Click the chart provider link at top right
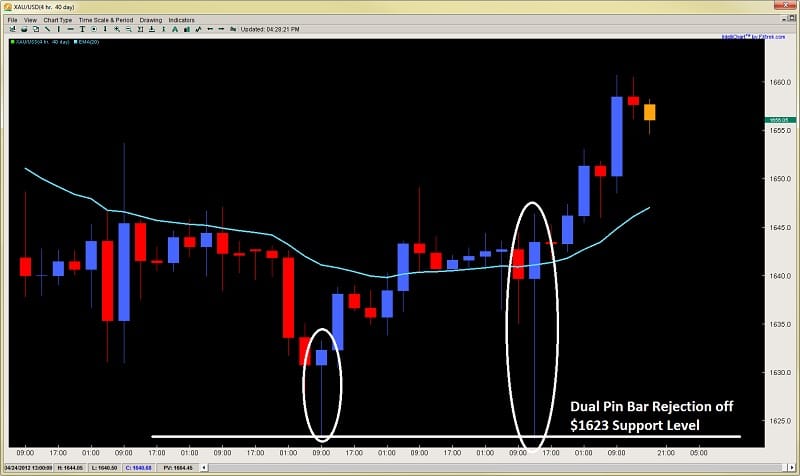This screenshot has height=476, width=800. [754, 37]
